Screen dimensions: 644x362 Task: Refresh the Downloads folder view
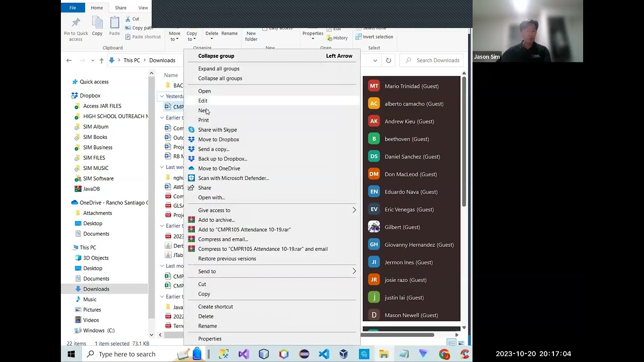click(x=388, y=60)
